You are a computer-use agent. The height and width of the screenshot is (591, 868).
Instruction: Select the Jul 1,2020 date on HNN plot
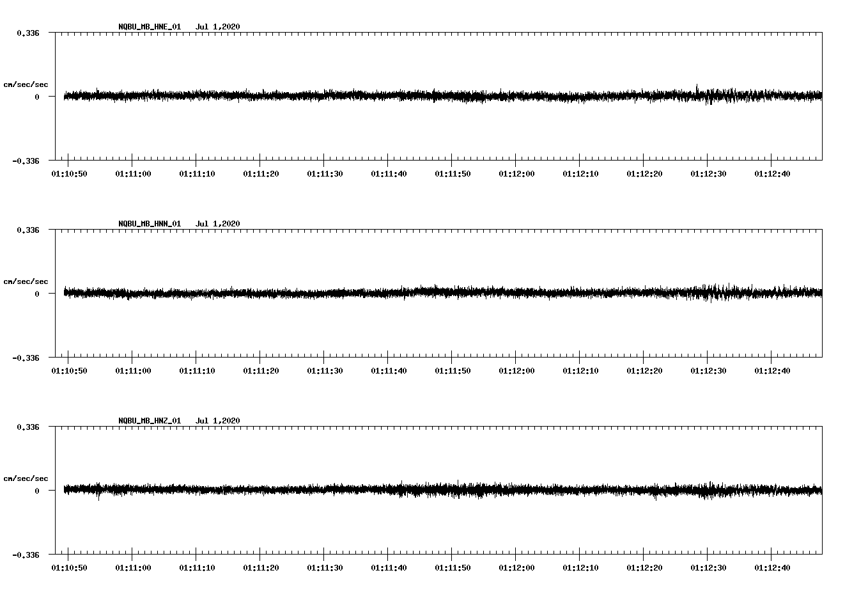tap(218, 224)
